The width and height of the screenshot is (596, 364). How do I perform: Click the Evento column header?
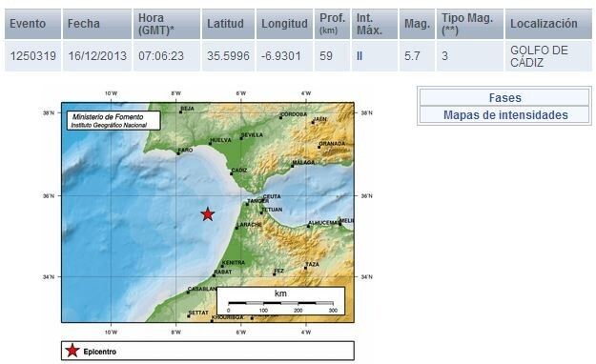(x=32, y=24)
